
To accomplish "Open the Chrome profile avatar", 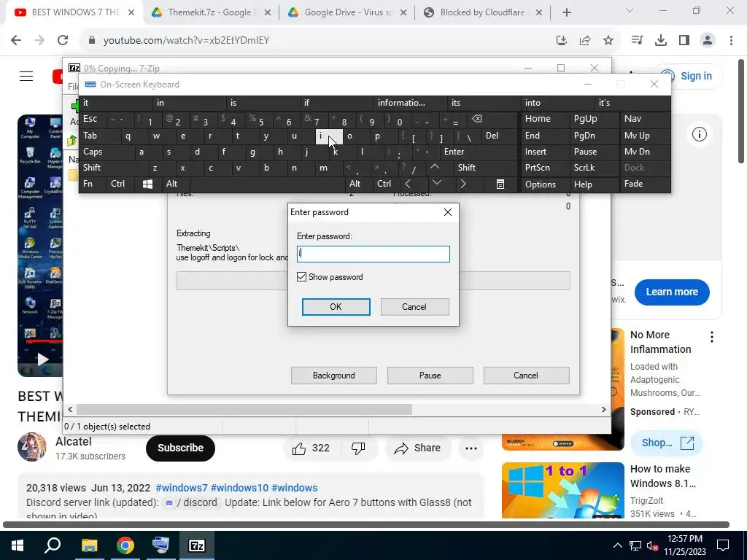I will pyautogui.click(x=708, y=41).
